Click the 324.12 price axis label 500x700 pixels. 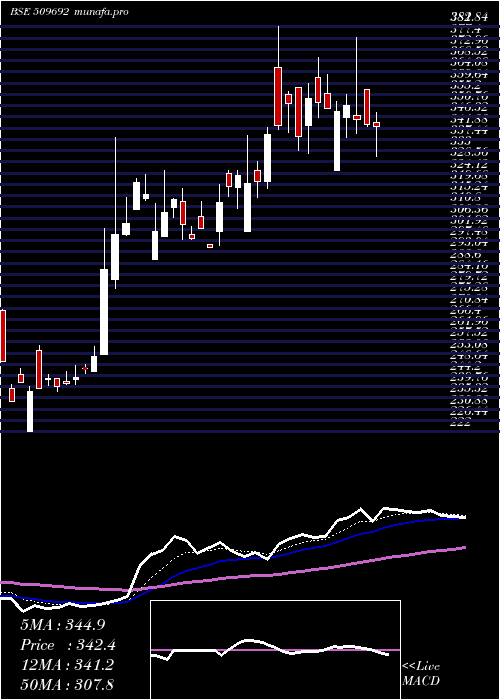coord(469,164)
